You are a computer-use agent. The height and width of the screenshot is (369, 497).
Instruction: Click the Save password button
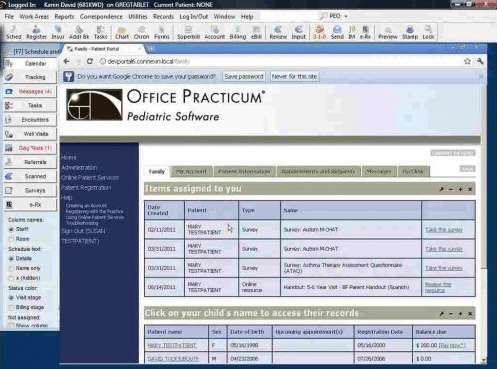(x=244, y=76)
